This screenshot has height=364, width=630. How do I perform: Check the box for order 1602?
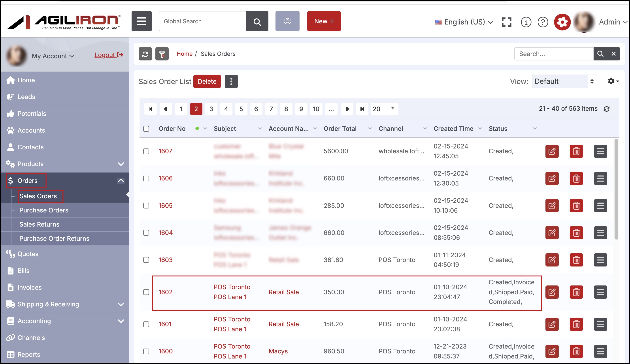tap(146, 292)
